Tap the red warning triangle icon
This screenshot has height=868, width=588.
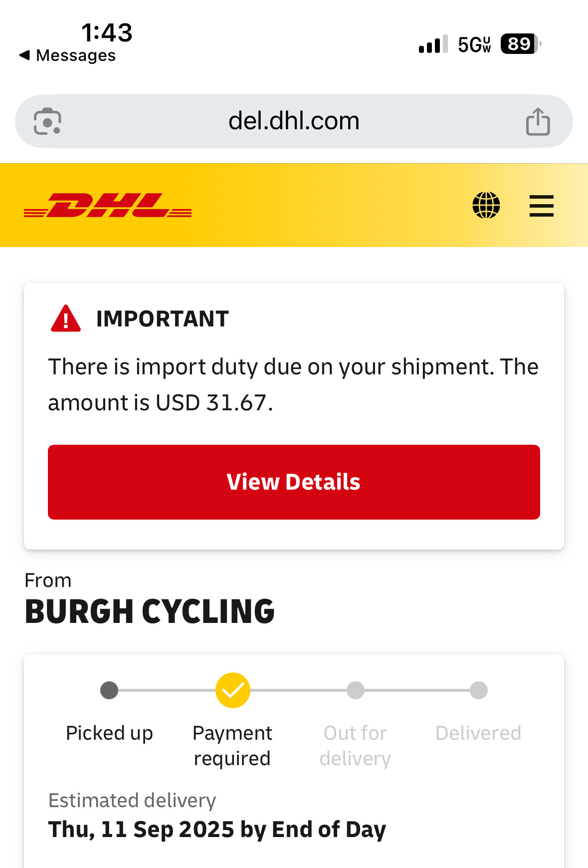pyautogui.click(x=66, y=318)
